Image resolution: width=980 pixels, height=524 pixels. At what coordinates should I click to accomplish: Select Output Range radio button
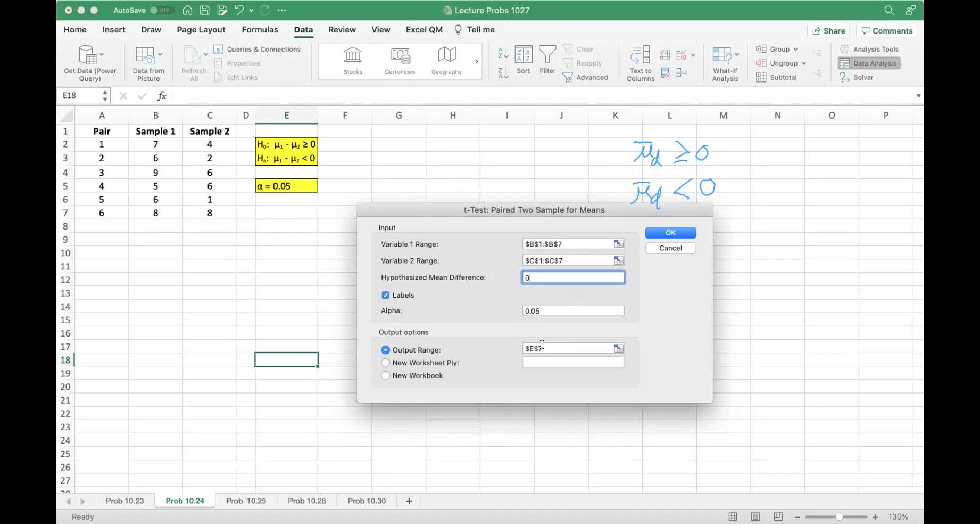386,350
